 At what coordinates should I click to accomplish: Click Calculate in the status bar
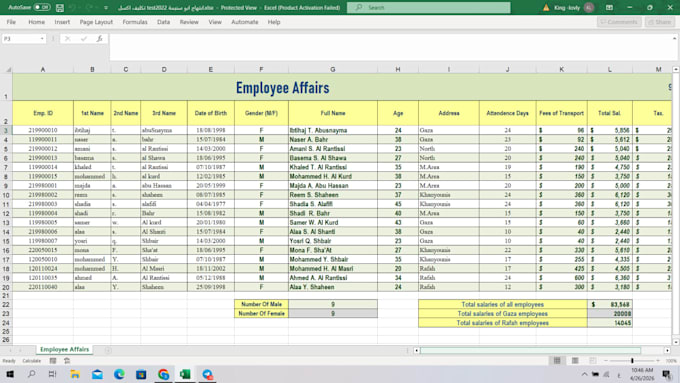click(31, 360)
